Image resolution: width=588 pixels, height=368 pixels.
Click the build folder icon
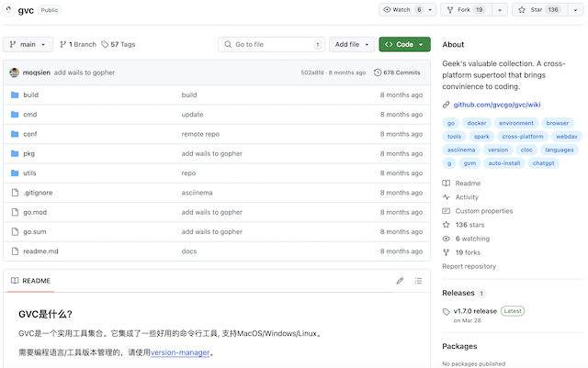click(15, 95)
